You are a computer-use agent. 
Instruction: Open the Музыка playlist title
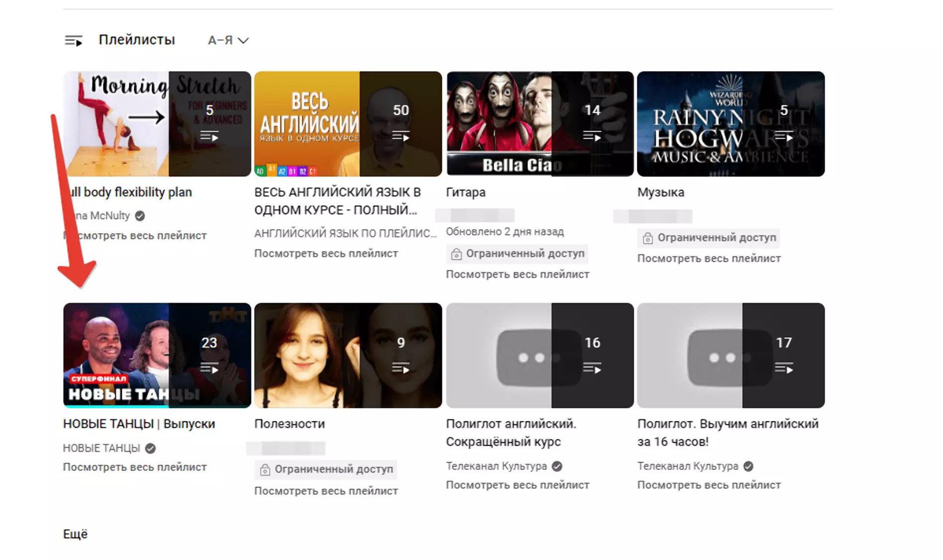(x=661, y=192)
